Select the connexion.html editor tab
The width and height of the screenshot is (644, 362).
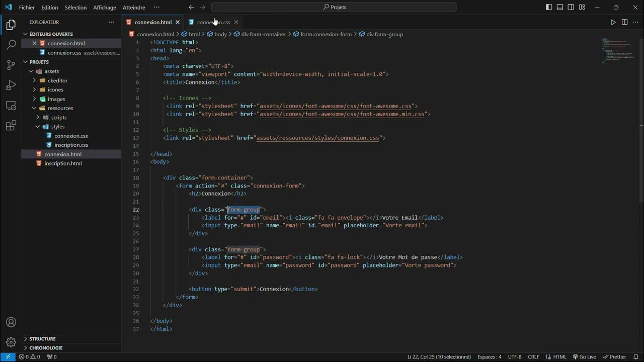click(153, 22)
